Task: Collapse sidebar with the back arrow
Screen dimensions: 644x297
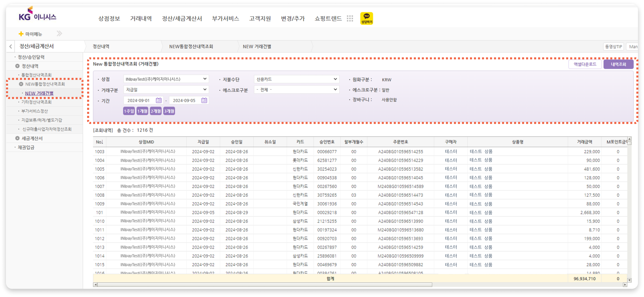Action: [x=10, y=46]
